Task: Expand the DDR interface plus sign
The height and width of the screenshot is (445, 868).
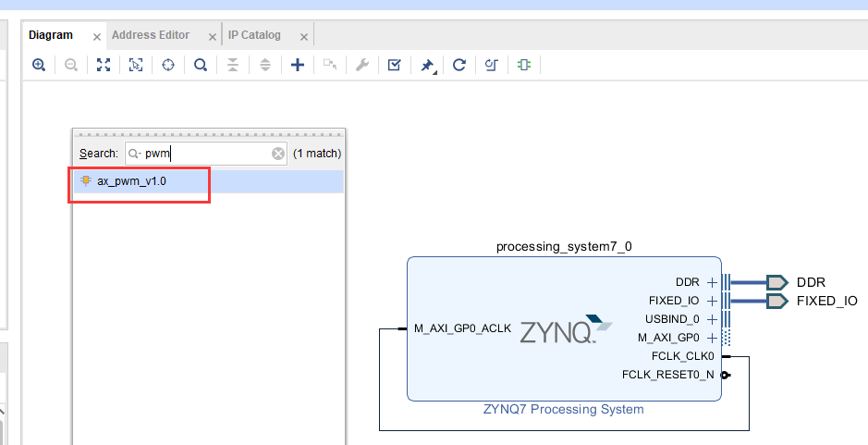Action: tap(712, 282)
